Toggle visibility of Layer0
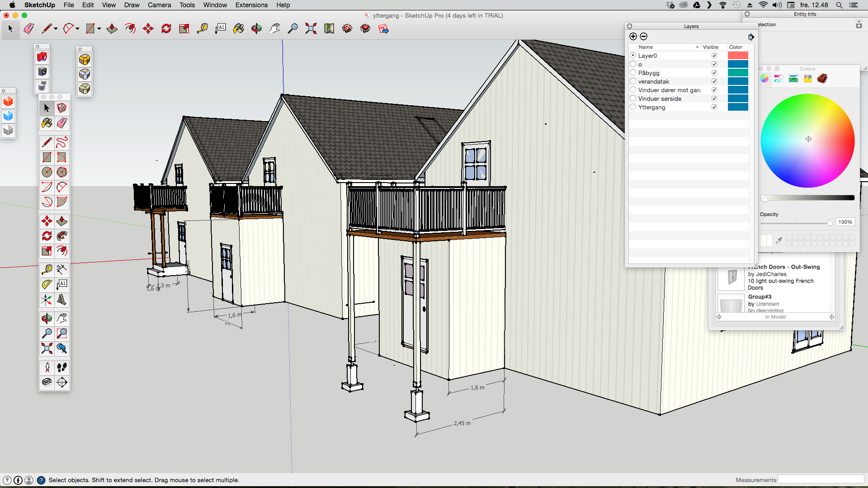 (x=714, y=56)
